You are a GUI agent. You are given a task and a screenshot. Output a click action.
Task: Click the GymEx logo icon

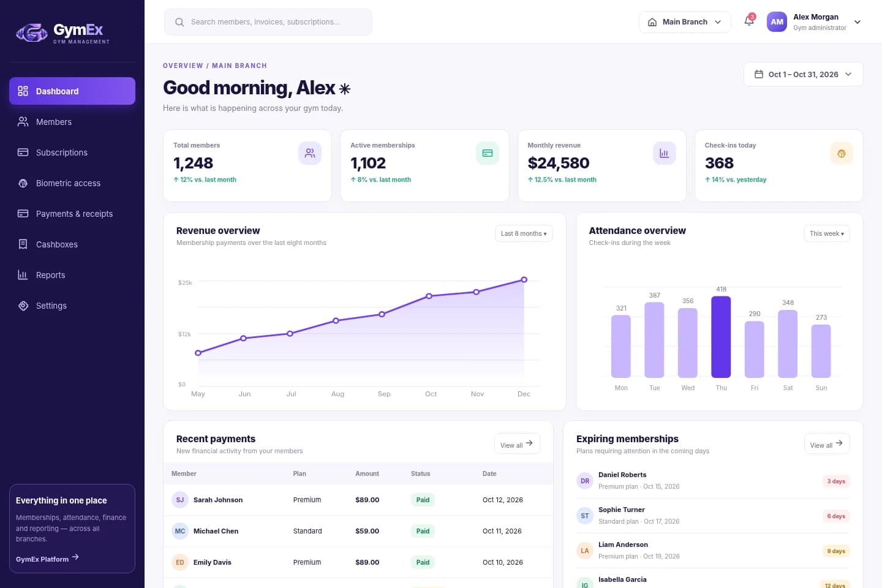pyautogui.click(x=32, y=32)
